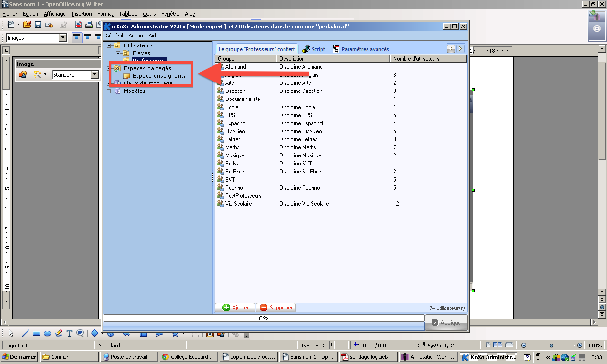Open the Général menu in KoXo

(114, 36)
